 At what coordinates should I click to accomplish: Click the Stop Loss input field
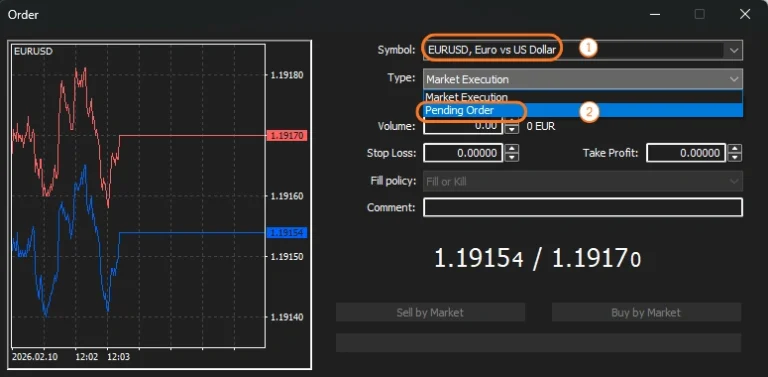[463, 153]
